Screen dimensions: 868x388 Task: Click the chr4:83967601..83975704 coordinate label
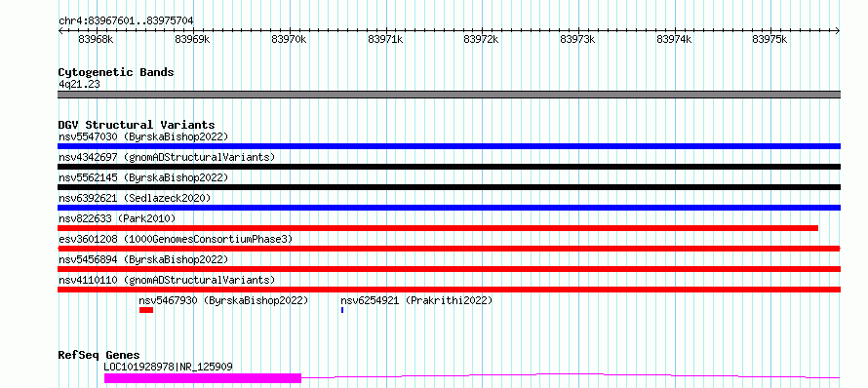[126, 20]
